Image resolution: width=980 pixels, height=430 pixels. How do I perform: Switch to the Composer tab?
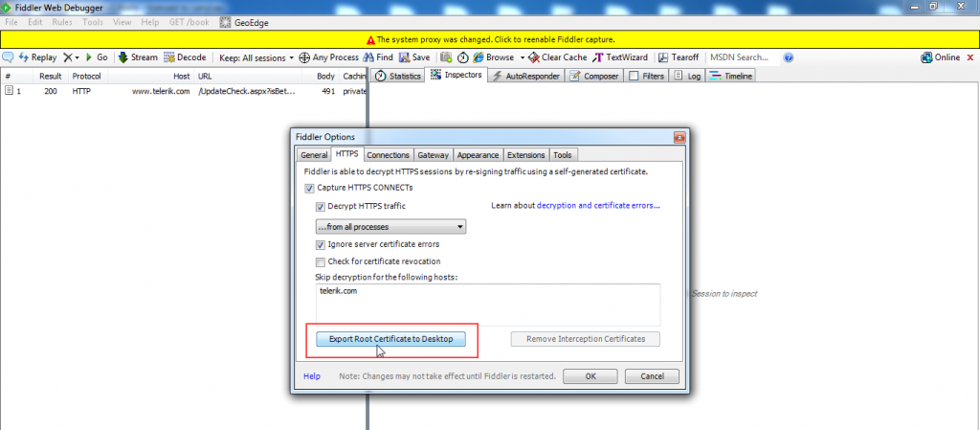click(594, 76)
